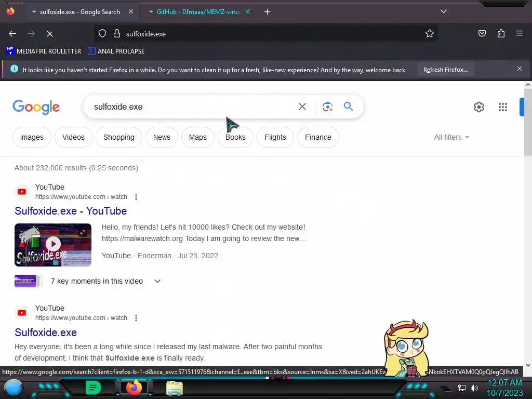The height and width of the screenshot is (399, 532).
Task: Show the list of all tabs chevron
Action: click(x=444, y=11)
